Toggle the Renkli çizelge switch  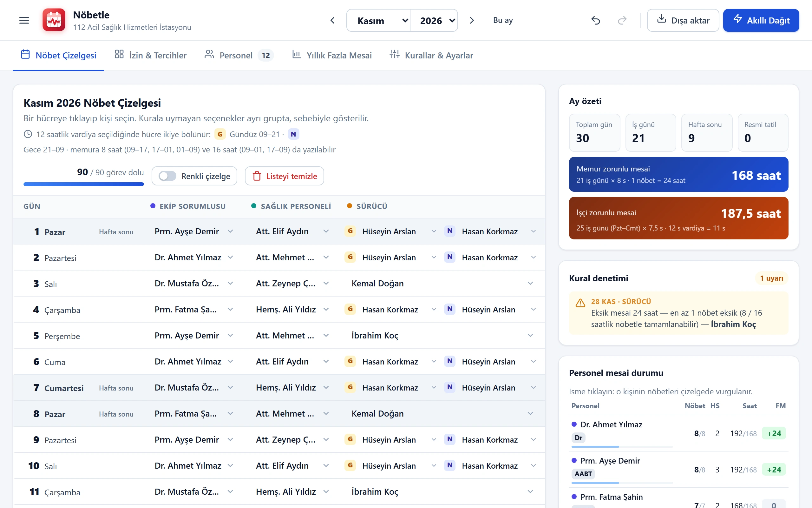(167, 176)
